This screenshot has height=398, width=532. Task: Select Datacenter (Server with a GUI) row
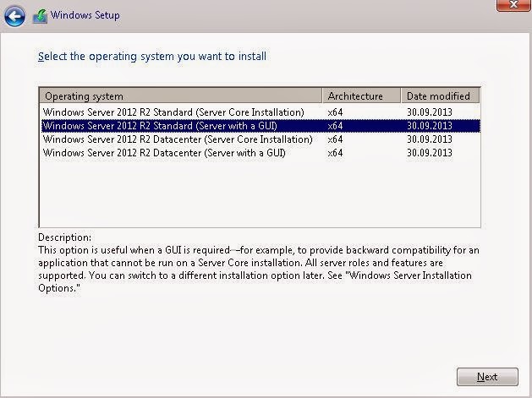[x=261, y=153]
